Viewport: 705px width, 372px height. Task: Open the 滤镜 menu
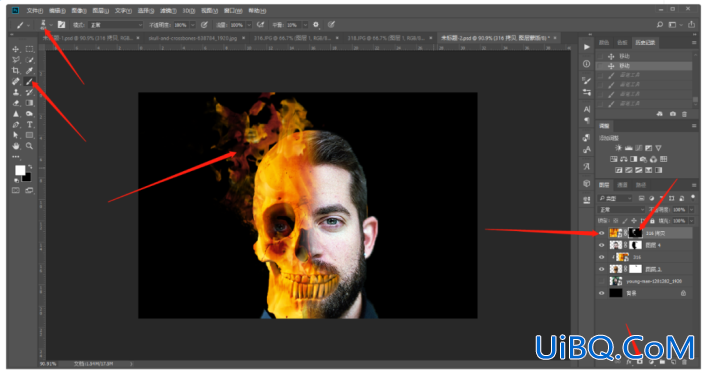point(168,10)
